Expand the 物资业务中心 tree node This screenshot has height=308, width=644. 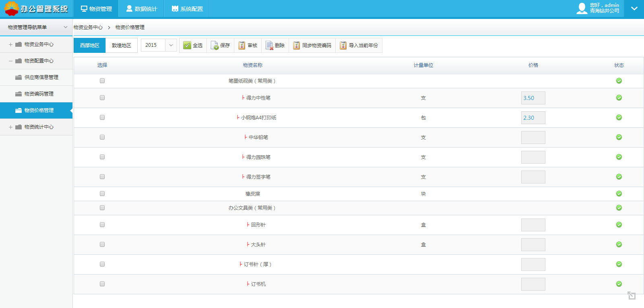click(10, 44)
